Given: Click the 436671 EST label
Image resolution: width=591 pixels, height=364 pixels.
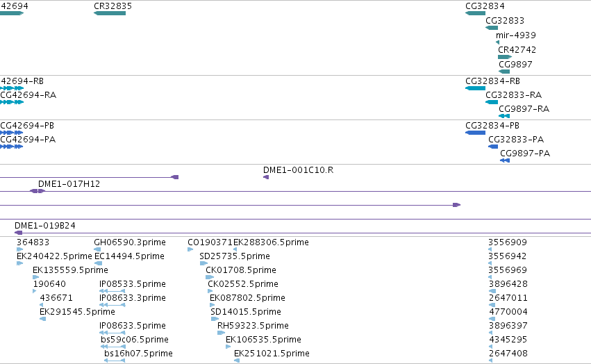Looking at the screenshot, I should point(56,298).
